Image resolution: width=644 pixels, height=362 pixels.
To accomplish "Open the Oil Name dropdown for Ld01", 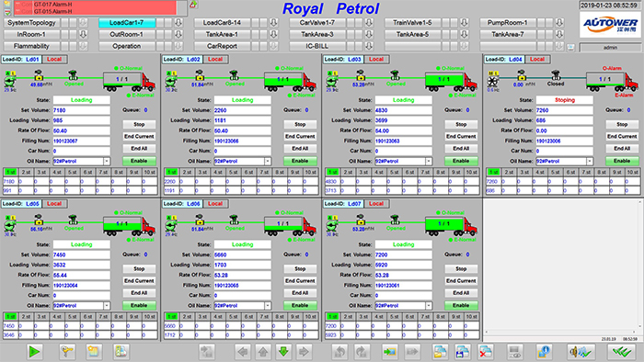I will (107, 161).
